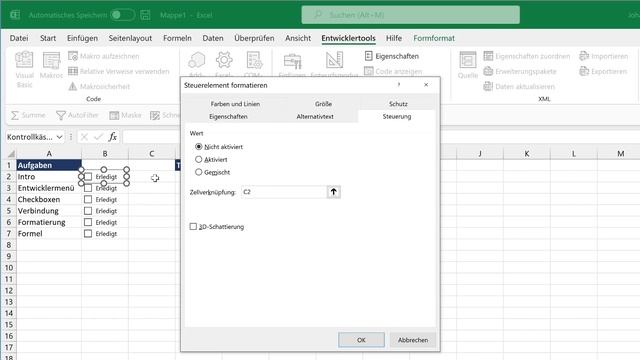Viewport: 640px width, 360px height.
Task: Click the Zellverknüpfung input field
Action: (x=284, y=192)
